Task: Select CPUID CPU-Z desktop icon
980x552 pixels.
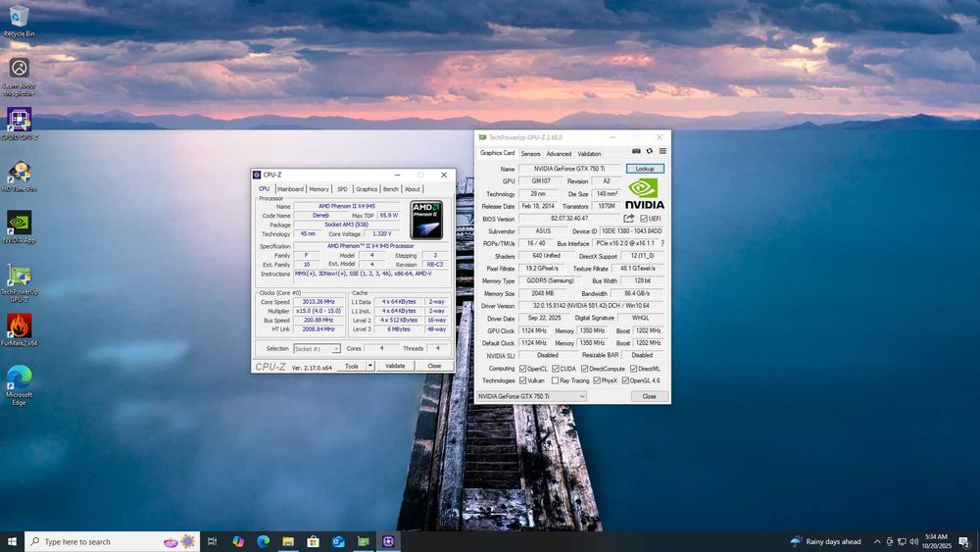Action: [x=19, y=124]
